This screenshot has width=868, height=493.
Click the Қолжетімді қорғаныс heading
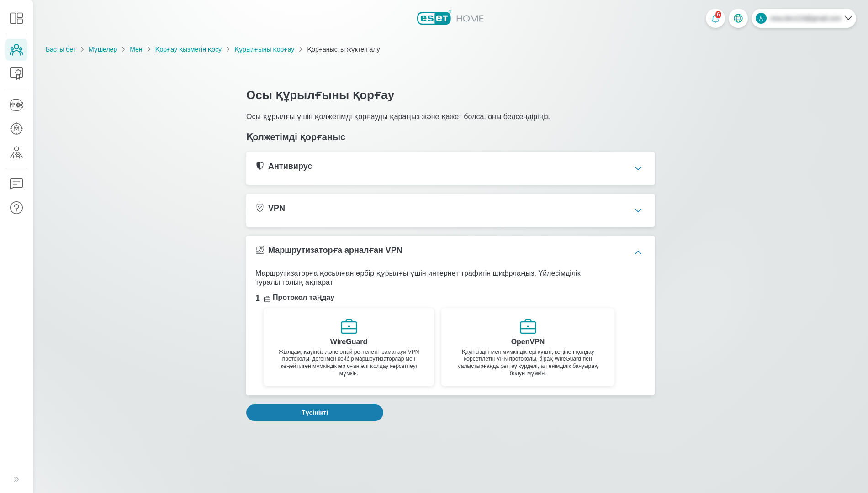click(296, 137)
